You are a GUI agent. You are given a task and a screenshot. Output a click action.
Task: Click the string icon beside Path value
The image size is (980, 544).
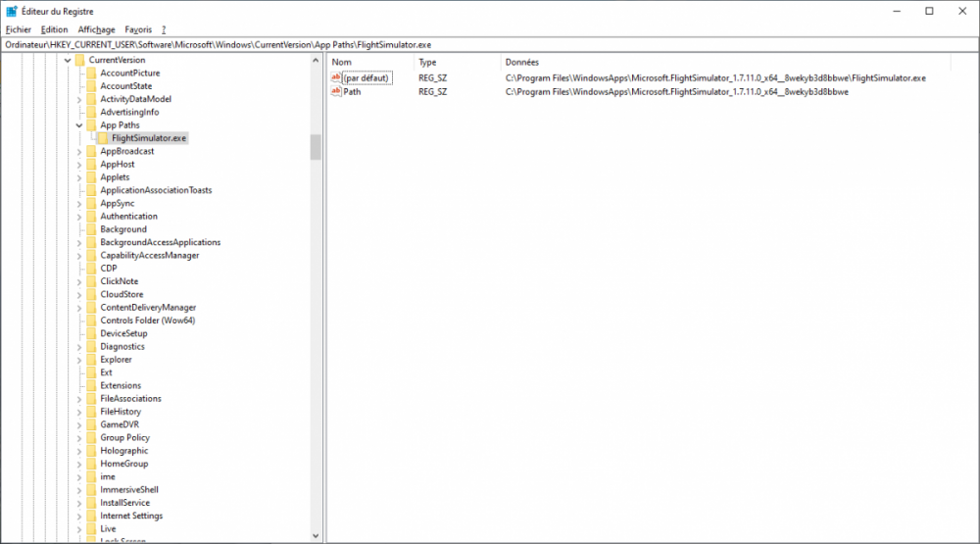click(x=337, y=91)
